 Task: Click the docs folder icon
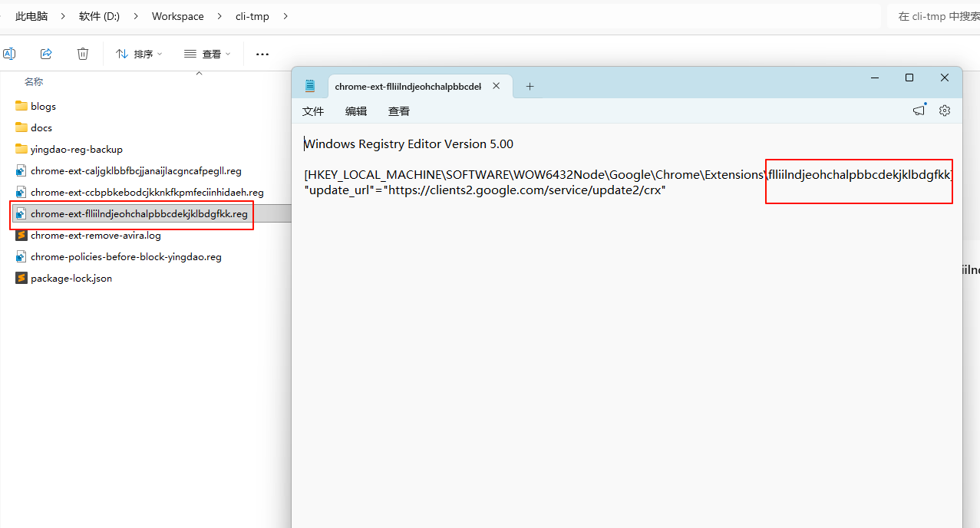coord(21,127)
